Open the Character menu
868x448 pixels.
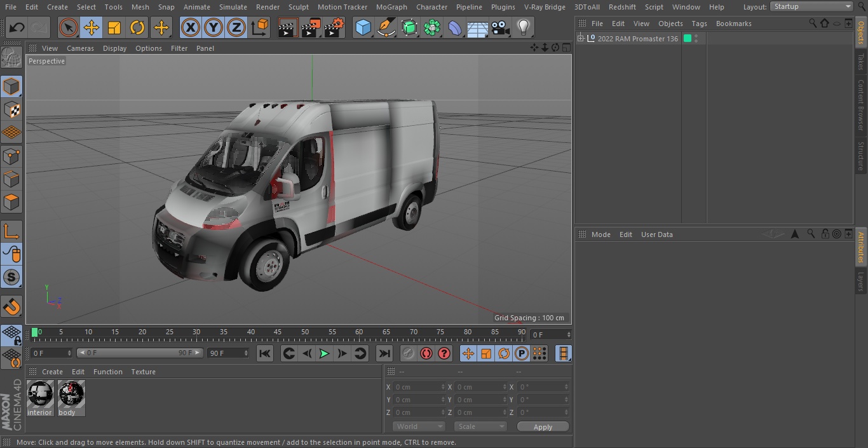pos(431,7)
